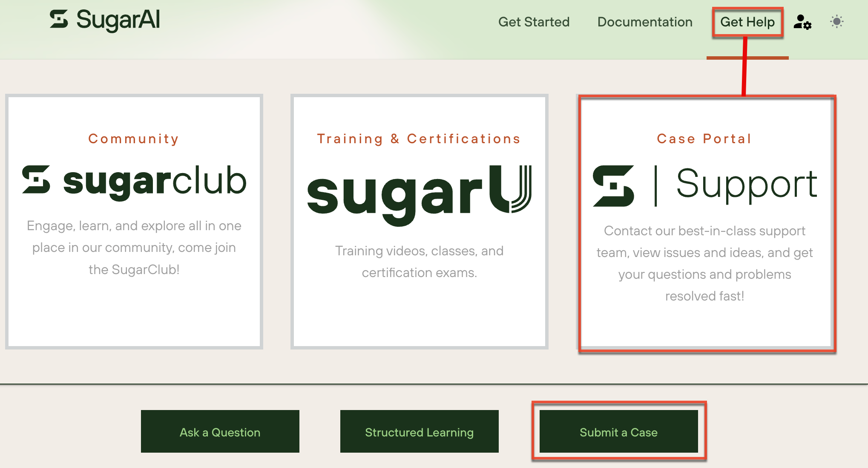
Task: Click the "Community" heading text
Action: coord(134,139)
